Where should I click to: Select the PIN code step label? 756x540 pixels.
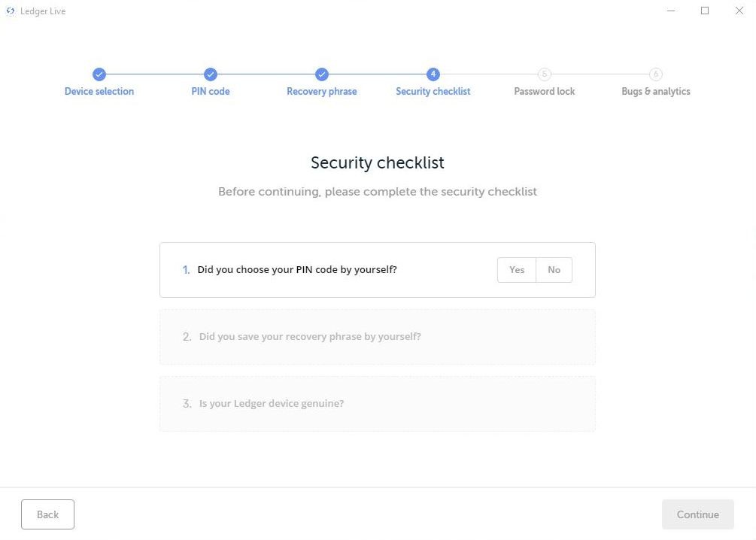pyautogui.click(x=211, y=92)
